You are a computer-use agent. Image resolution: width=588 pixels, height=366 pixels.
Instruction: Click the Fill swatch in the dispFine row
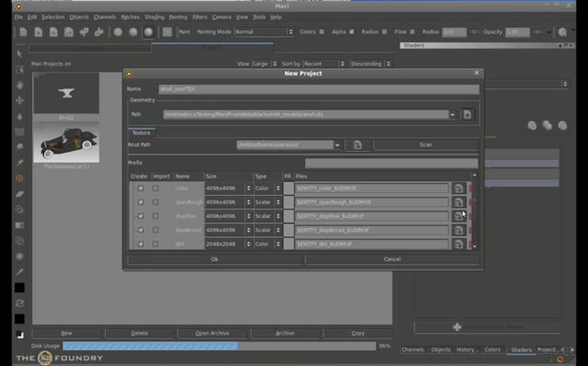tap(289, 216)
